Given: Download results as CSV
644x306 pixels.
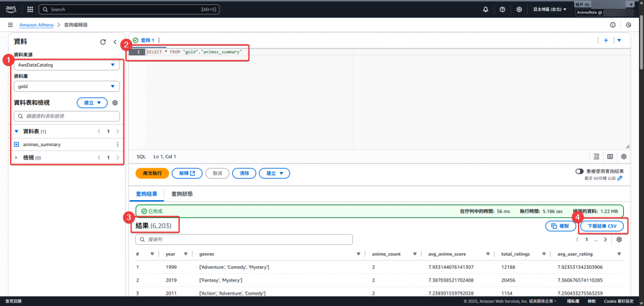Looking at the screenshot, I should pyautogui.click(x=601, y=226).
